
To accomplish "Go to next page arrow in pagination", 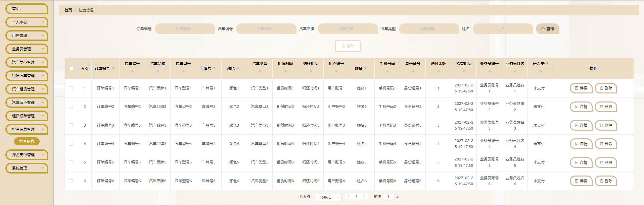I will click(x=364, y=197).
